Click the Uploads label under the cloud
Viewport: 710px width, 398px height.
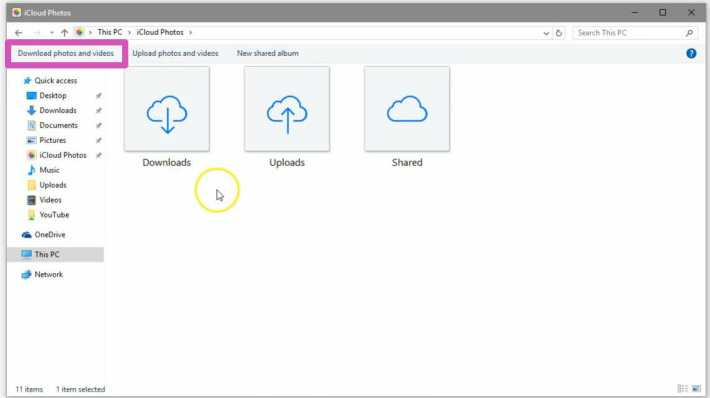(x=287, y=163)
